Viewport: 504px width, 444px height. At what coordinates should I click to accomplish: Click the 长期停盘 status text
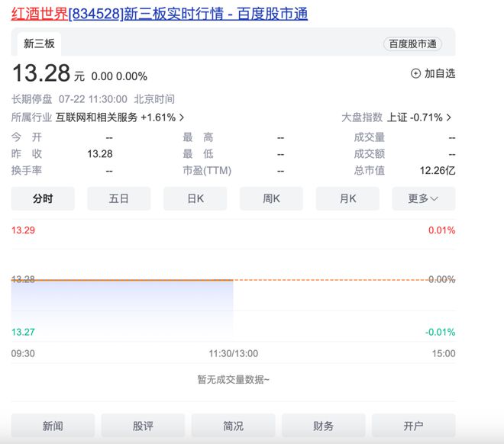[x=32, y=99]
